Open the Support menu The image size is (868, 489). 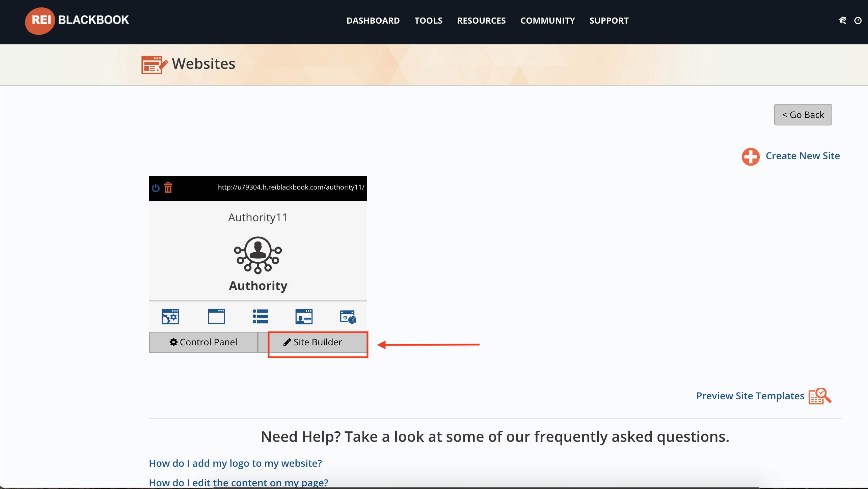609,21
